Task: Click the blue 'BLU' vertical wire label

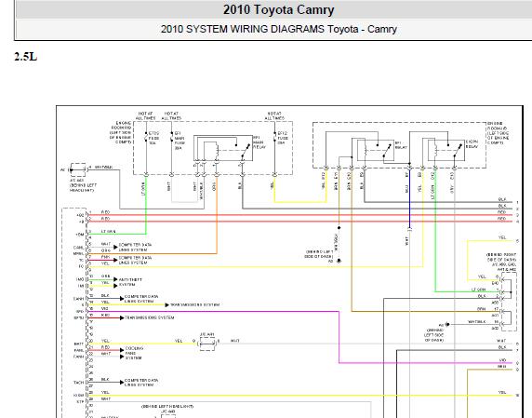Action: (x=406, y=189)
